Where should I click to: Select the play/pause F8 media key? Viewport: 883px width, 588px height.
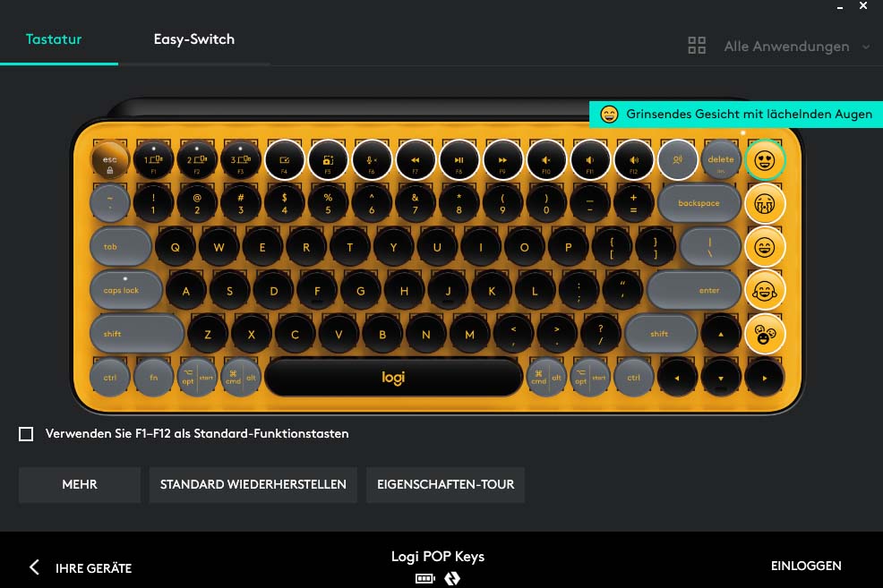(x=459, y=160)
